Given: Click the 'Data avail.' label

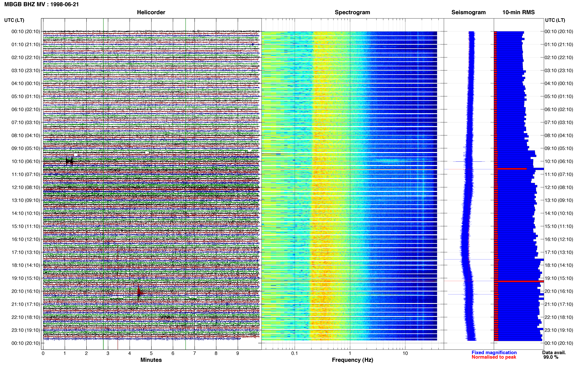Looking at the screenshot, I should pyautogui.click(x=554, y=353).
